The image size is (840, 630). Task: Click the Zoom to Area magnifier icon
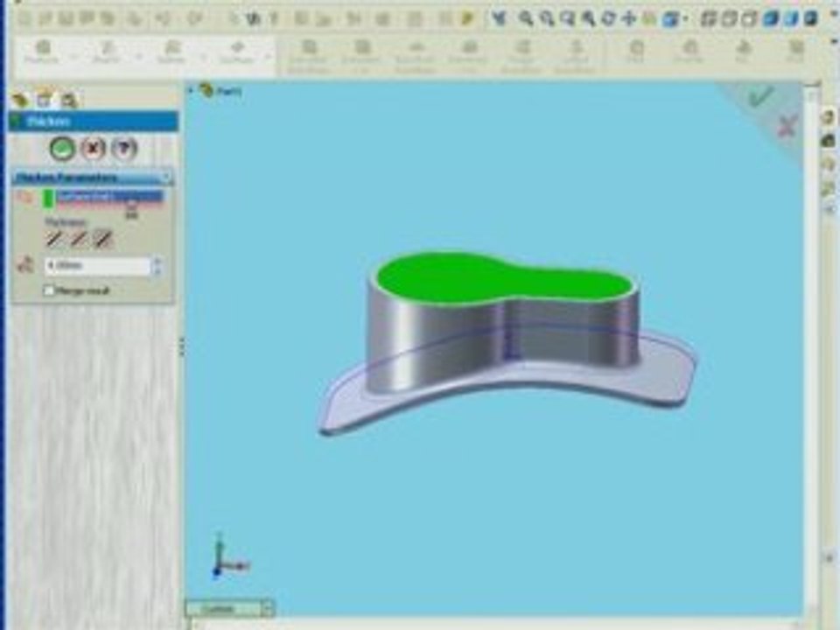[546, 18]
